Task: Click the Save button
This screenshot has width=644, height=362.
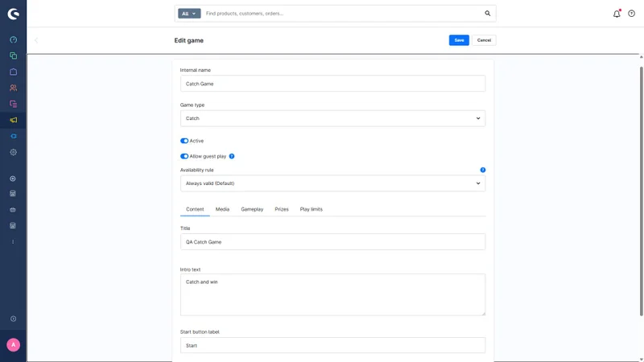Action: [x=459, y=40]
